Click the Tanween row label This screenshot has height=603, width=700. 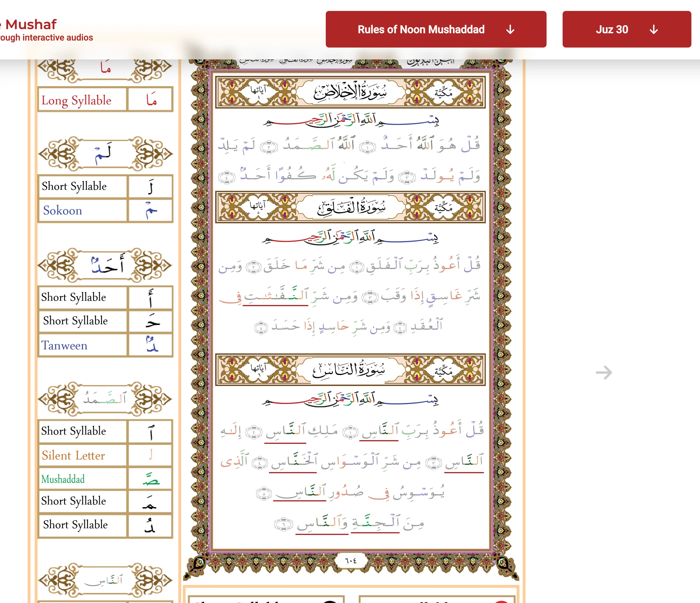[64, 346]
